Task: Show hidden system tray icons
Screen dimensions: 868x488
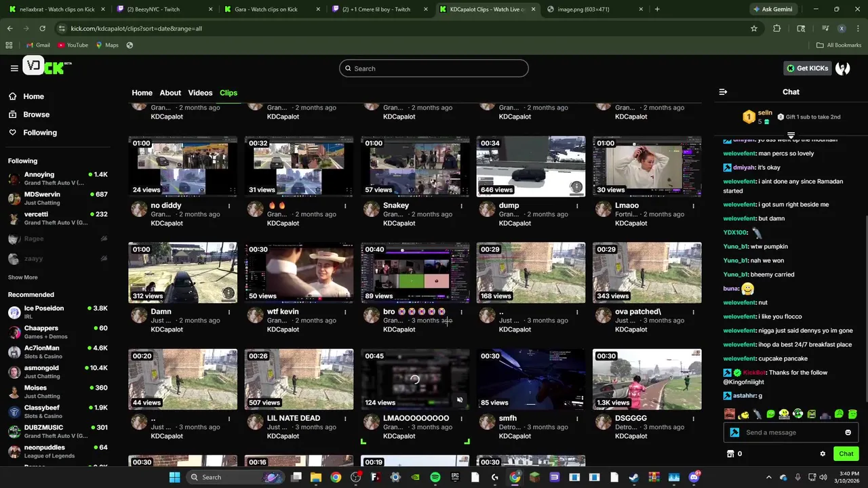Action: pos(768,477)
